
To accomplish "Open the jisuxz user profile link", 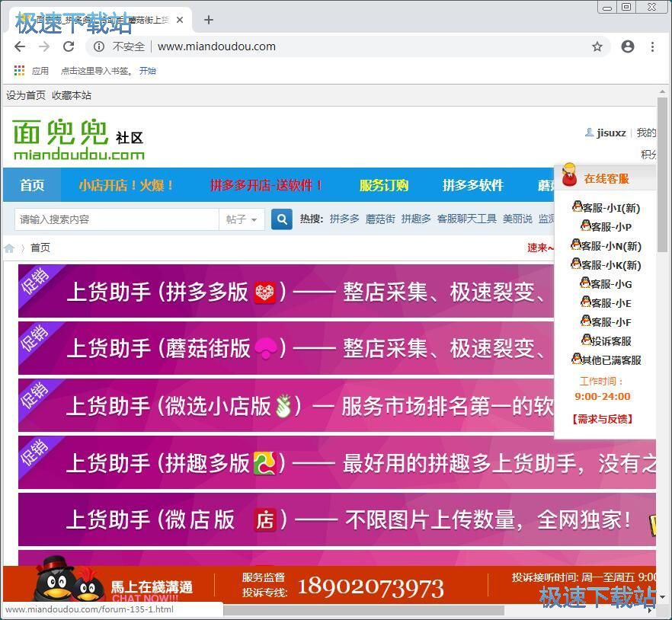I will (x=611, y=133).
